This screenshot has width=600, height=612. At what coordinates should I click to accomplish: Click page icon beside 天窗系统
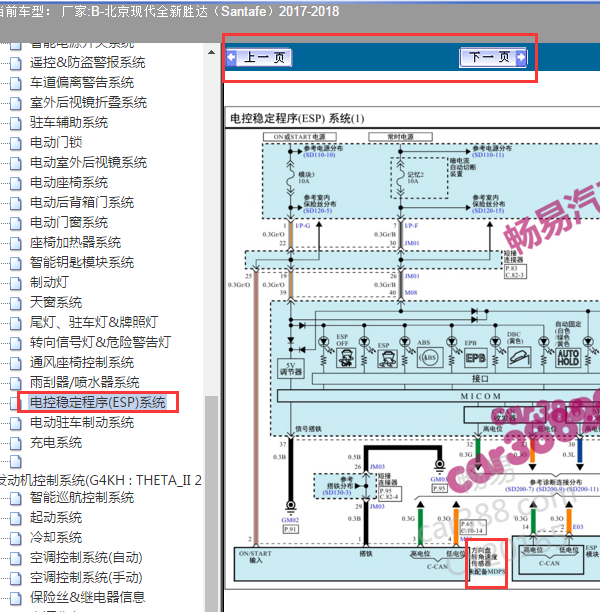tap(16, 303)
